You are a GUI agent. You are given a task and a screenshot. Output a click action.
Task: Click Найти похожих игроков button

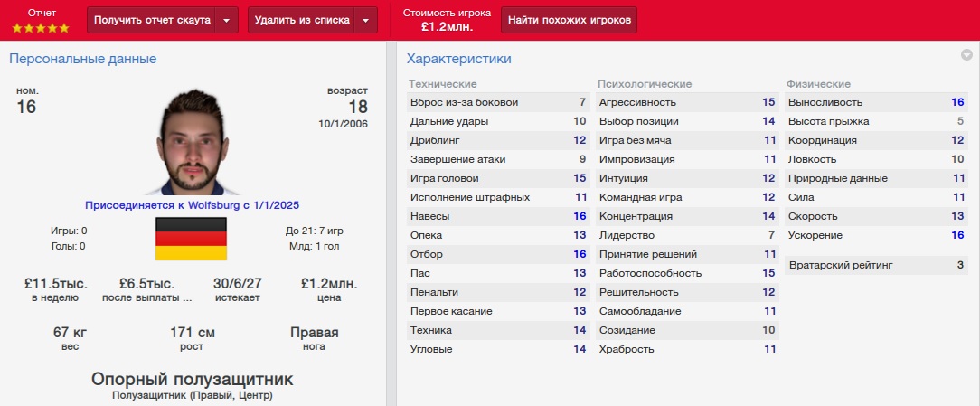pyautogui.click(x=570, y=20)
